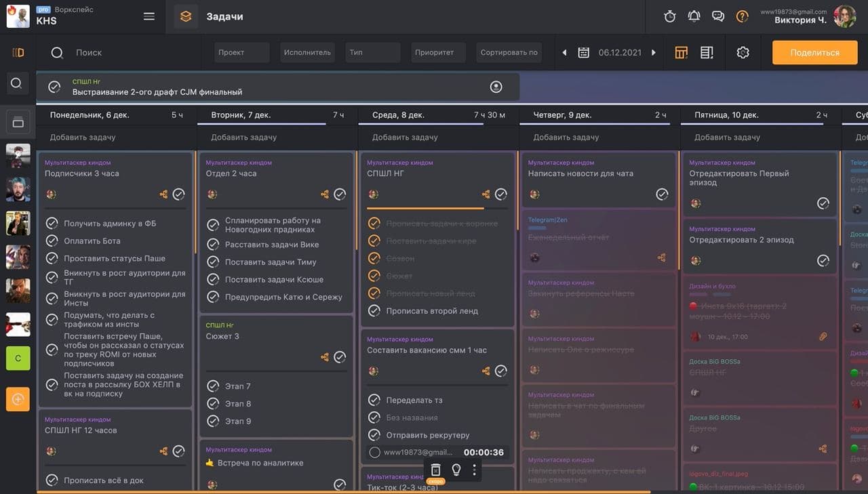This screenshot has width=868, height=494.
Task: Click the horizontal scrollbar at the bottom
Action: coord(339,491)
